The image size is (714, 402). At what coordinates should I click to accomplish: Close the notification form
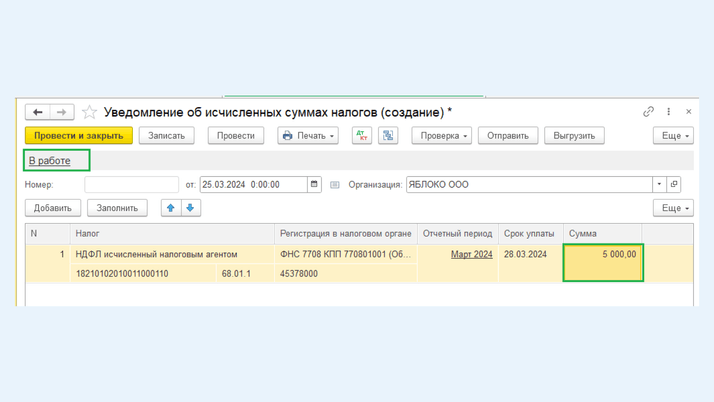point(688,112)
